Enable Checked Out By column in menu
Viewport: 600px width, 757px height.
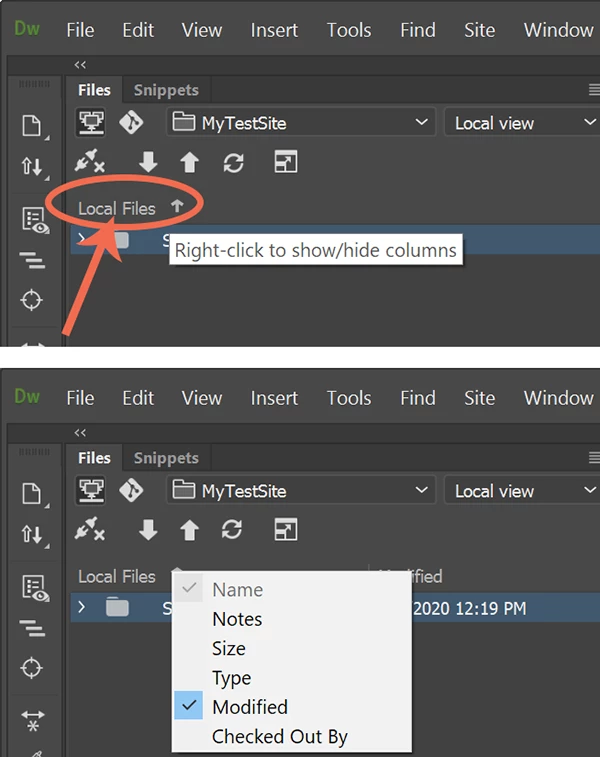pos(292,737)
